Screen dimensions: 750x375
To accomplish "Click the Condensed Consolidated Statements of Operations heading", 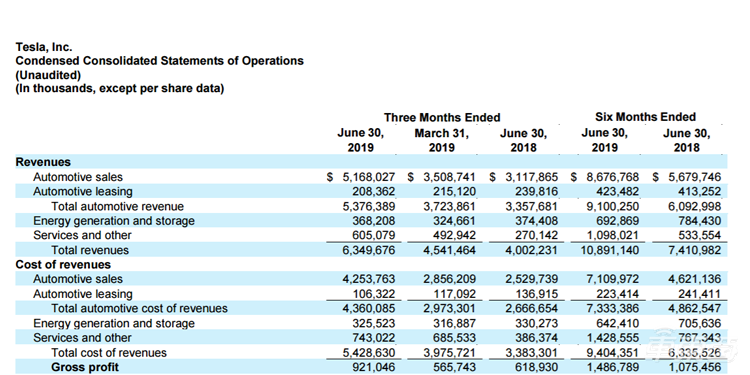I will [x=160, y=61].
